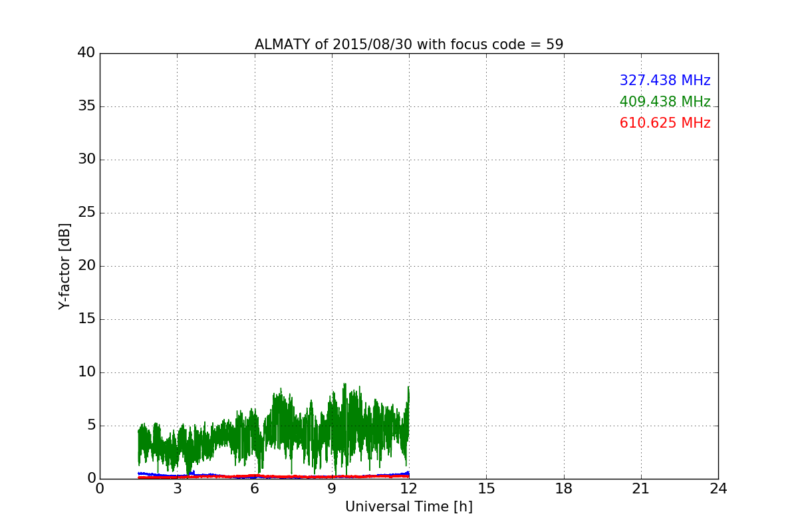Viewport: 798px width, 532px height.
Task: Click the y-axis tick label 5
Action: [x=90, y=426]
